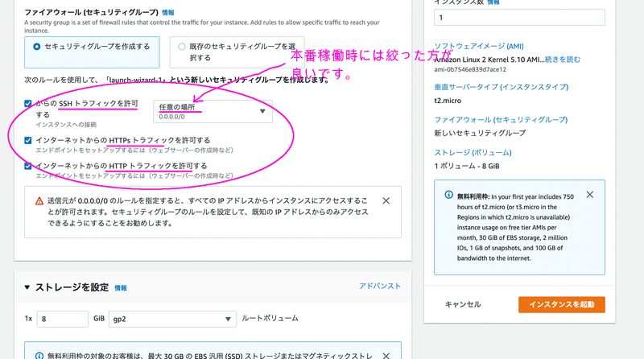Open the ストレージ (ボリューム) summary link
The height and width of the screenshot is (359, 644).
pyautogui.click(x=473, y=153)
